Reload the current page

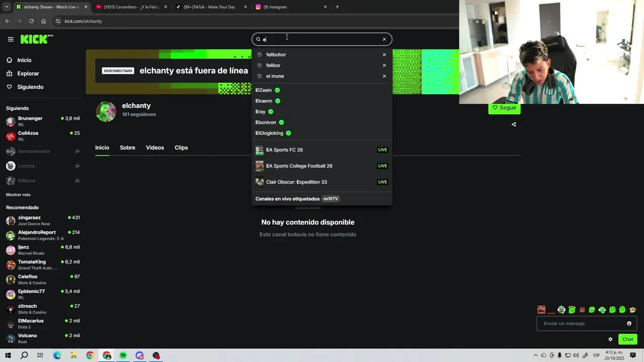[x=31, y=21]
